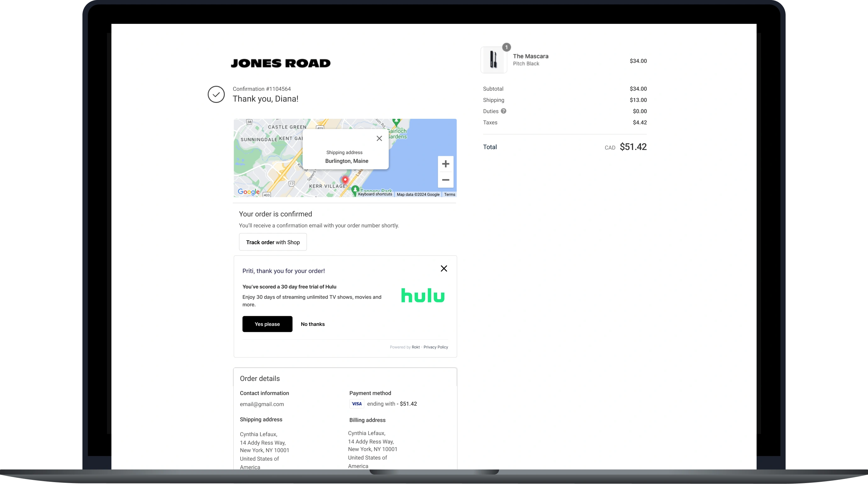
Task: Open Keyboard shortcuts on the map
Action: click(375, 194)
